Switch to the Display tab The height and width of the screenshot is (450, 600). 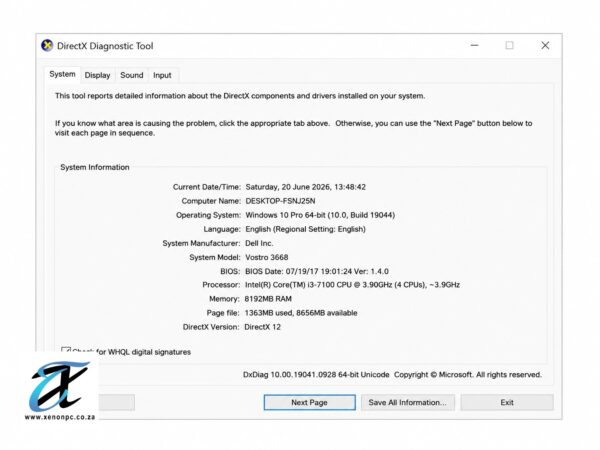(x=97, y=75)
